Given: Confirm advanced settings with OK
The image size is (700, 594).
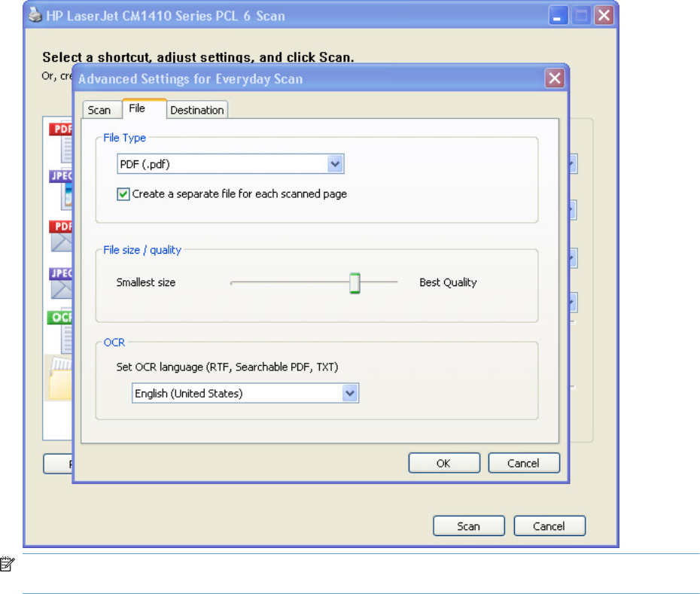Looking at the screenshot, I should 444,463.
